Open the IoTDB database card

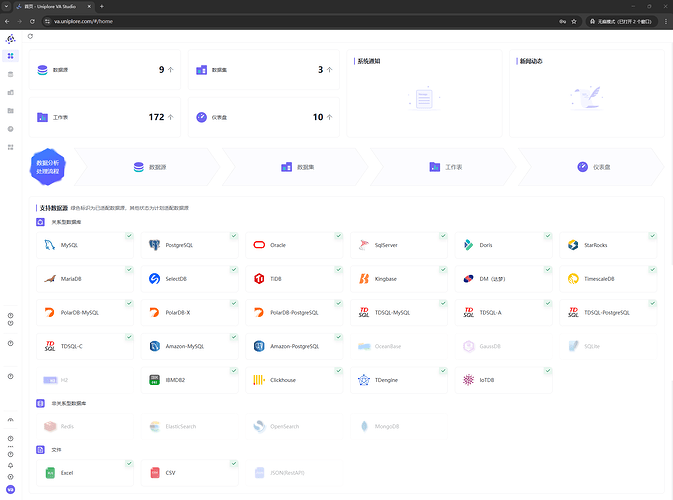[x=504, y=380]
